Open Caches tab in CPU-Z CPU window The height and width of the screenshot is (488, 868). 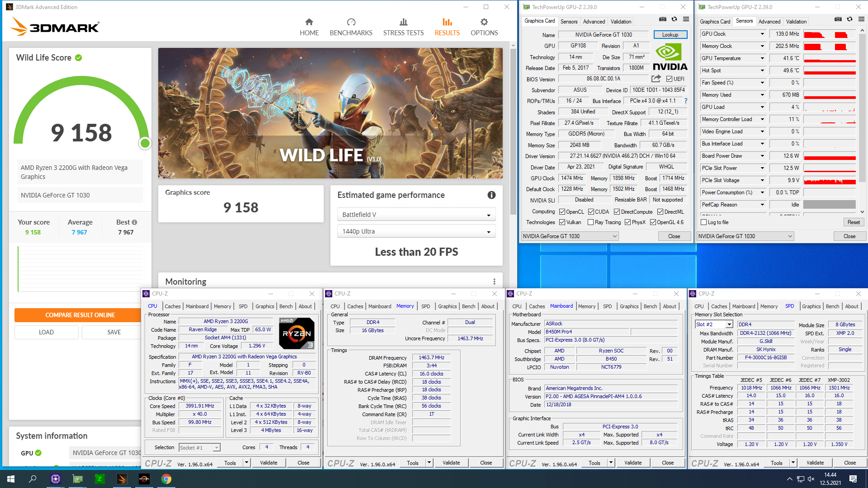click(x=172, y=306)
